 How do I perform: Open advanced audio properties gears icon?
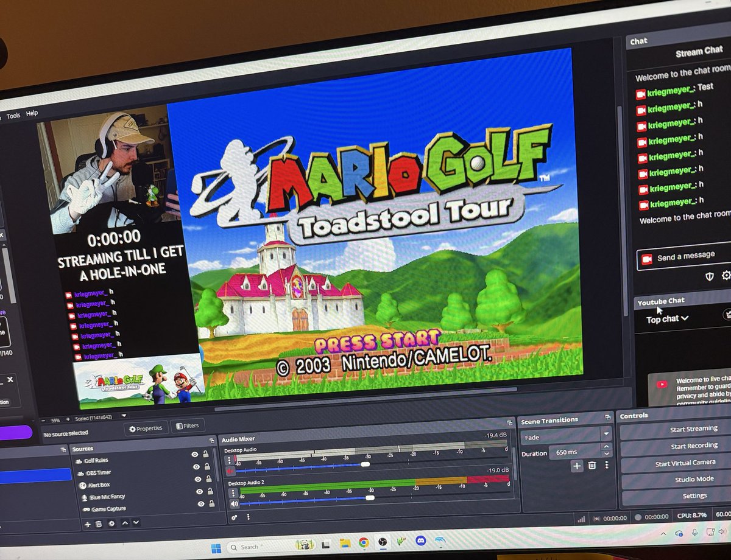click(x=235, y=517)
